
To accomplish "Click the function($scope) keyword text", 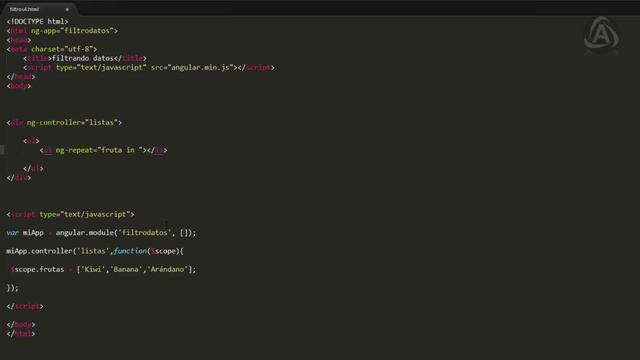I will pos(147,251).
